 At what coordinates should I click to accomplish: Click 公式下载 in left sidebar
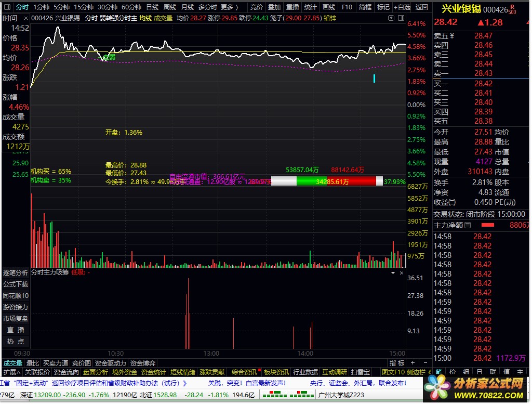coord(16,284)
